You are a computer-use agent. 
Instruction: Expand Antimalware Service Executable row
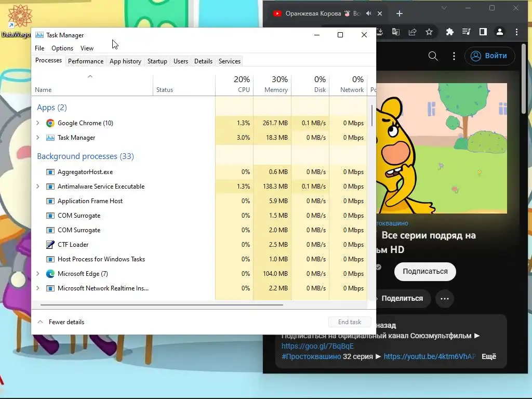[x=37, y=187]
